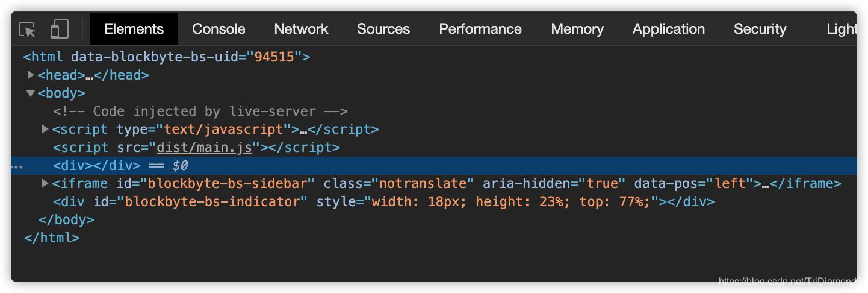Select the Elements tab
The image size is (868, 293).
point(134,29)
